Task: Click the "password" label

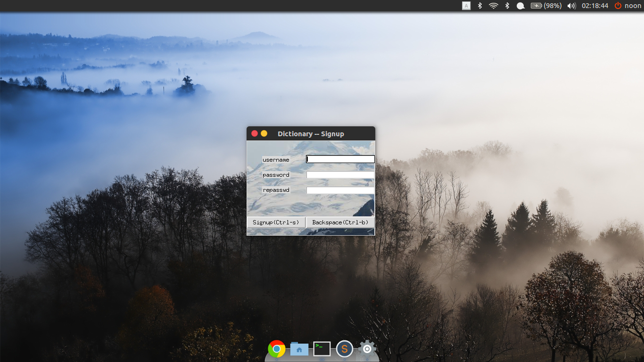Action: coord(276,175)
